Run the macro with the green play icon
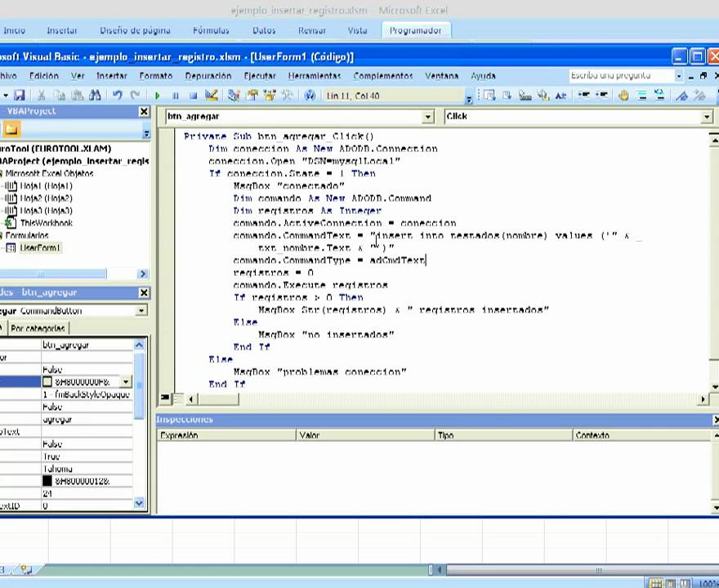Screen dimensions: 719x588 pos(158,96)
